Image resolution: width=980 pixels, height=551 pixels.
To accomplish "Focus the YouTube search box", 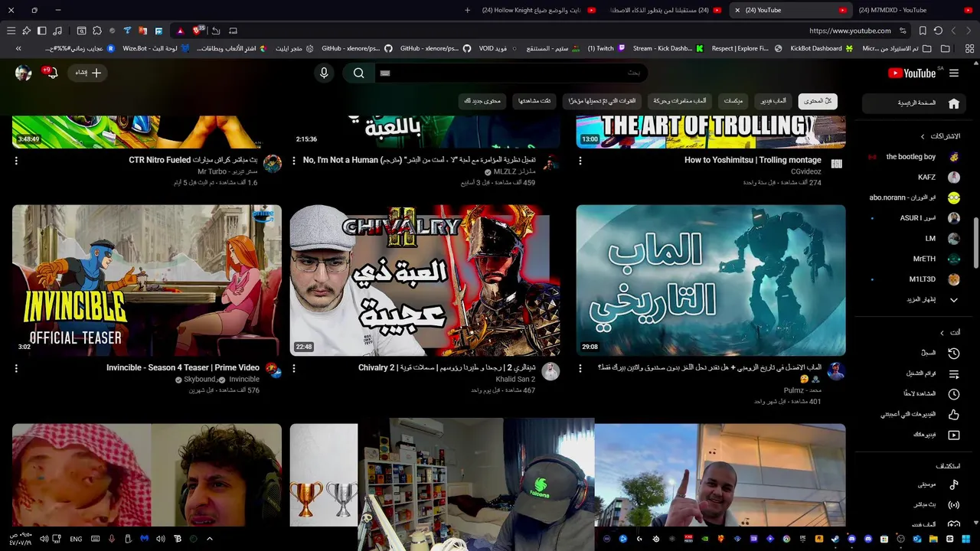I will point(510,73).
